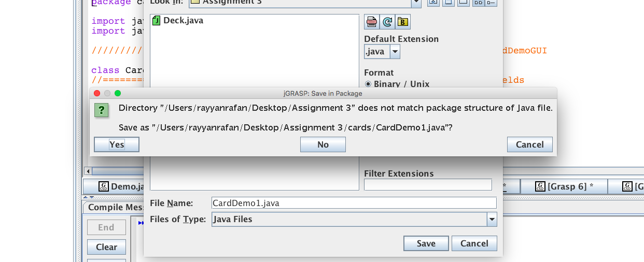Click the File Name input field
This screenshot has width=644, height=262.
pos(354,203)
